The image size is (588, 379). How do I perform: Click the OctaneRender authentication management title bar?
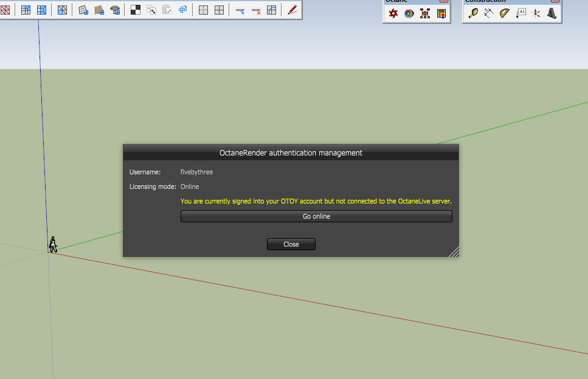(x=291, y=153)
